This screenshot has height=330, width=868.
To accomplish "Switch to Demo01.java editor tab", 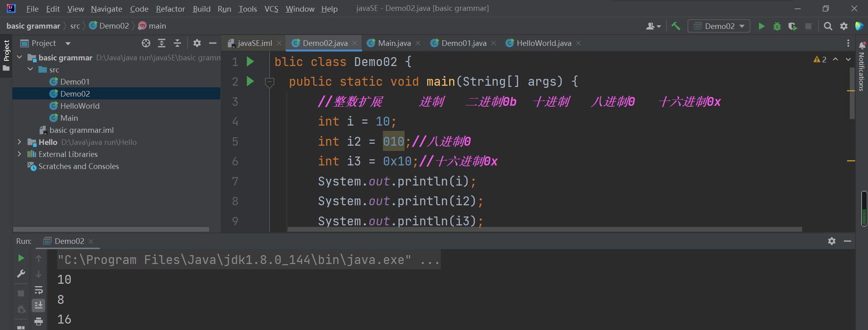I will coord(463,43).
